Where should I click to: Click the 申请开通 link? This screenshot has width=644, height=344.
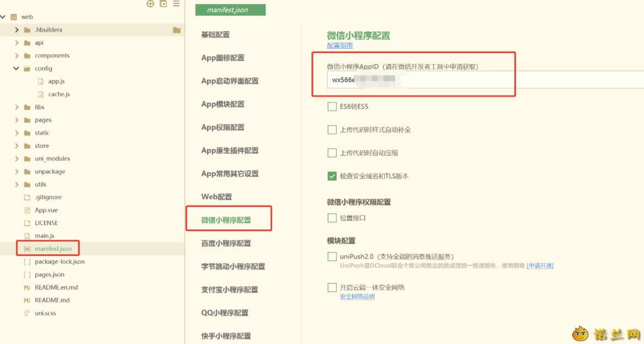click(540, 266)
